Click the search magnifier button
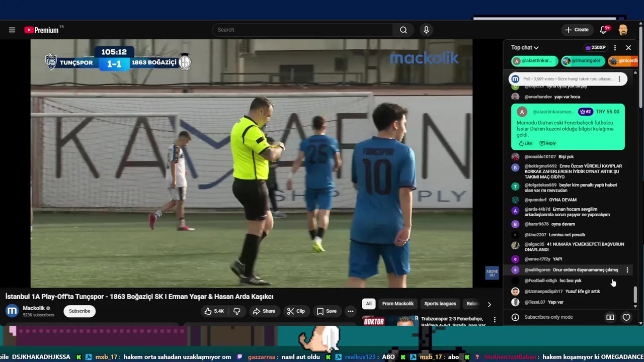The height and width of the screenshot is (362, 644). click(404, 30)
